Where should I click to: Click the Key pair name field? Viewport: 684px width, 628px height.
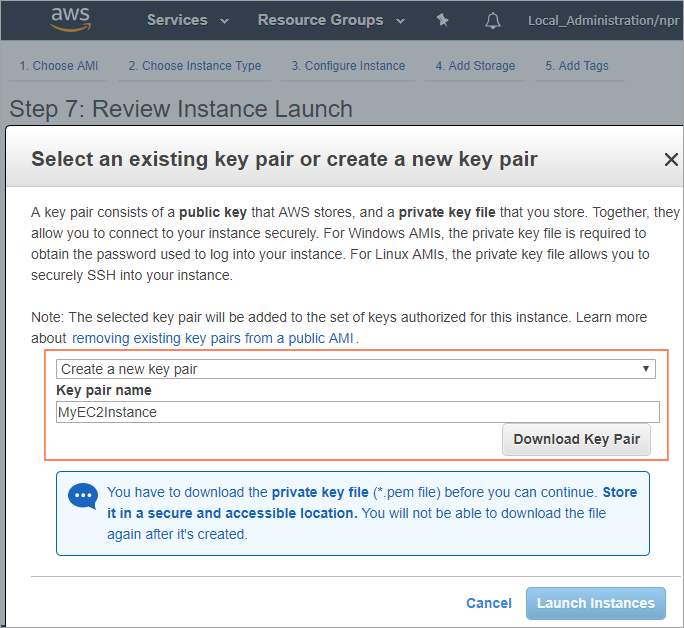(x=358, y=412)
